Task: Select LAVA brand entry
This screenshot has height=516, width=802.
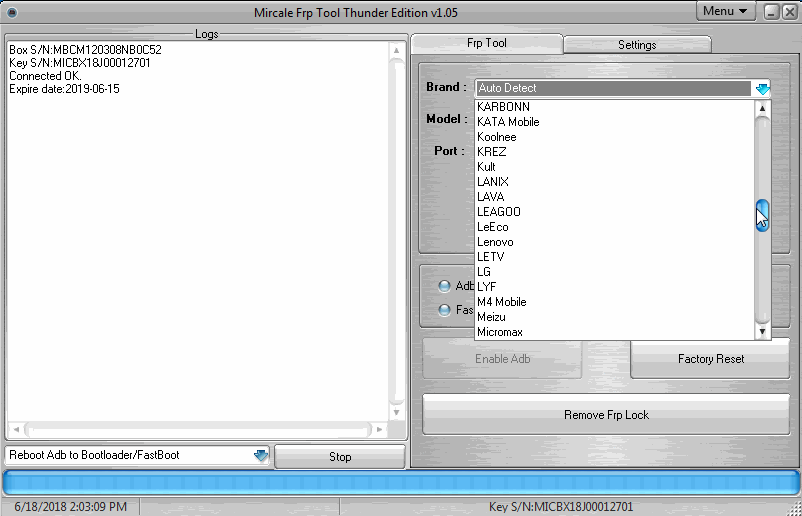Action: pos(615,197)
